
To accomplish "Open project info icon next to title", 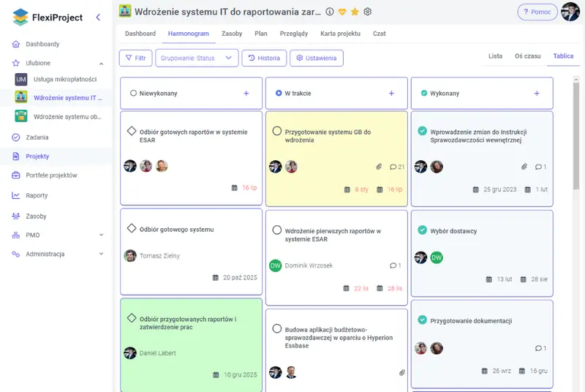I will point(330,12).
